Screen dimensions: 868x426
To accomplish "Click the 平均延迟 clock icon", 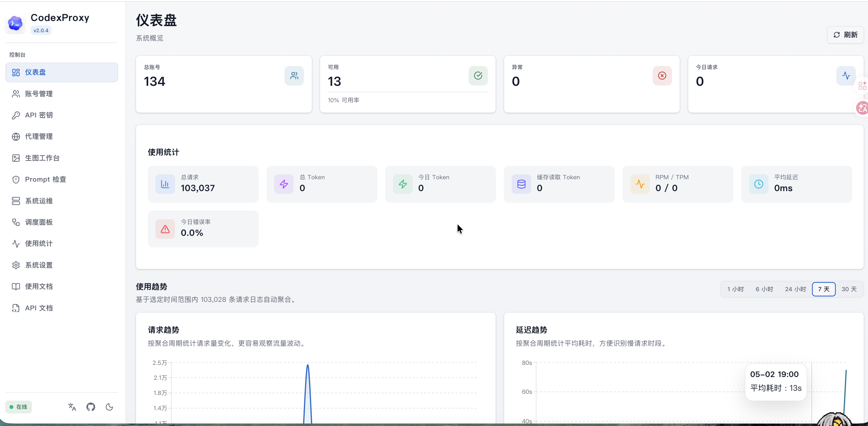I will 758,184.
